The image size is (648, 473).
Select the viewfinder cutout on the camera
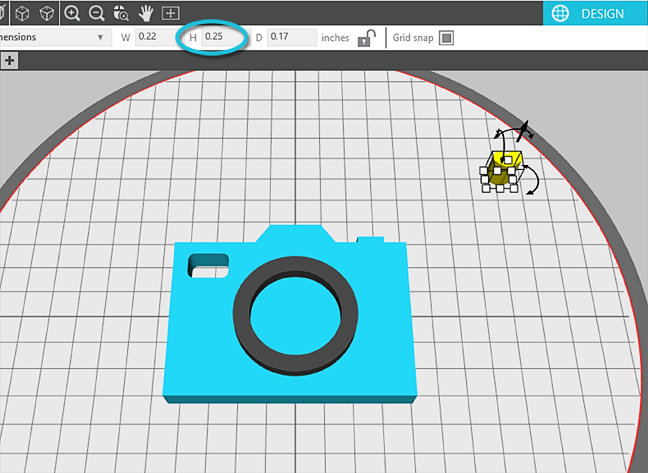coord(208,265)
